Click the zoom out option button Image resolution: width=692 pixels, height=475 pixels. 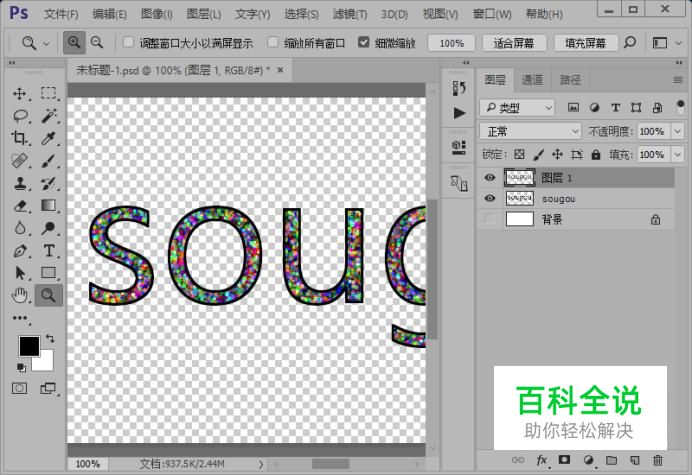pyautogui.click(x=97, y=43)
